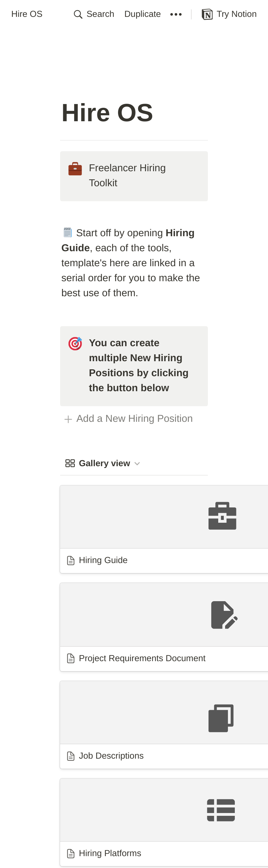Click the plus icon beside Add a New Hiring Position

coord(68,419)
